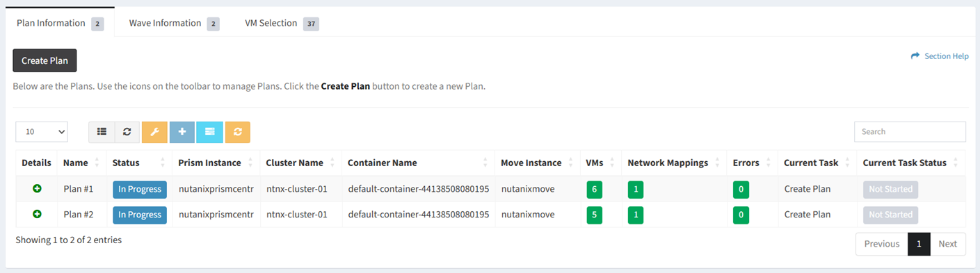Image resolution: width=980 pixels, height=273 pixels.
Task: Click the In Progress badge for Plan #2
Action: (140, 215)
